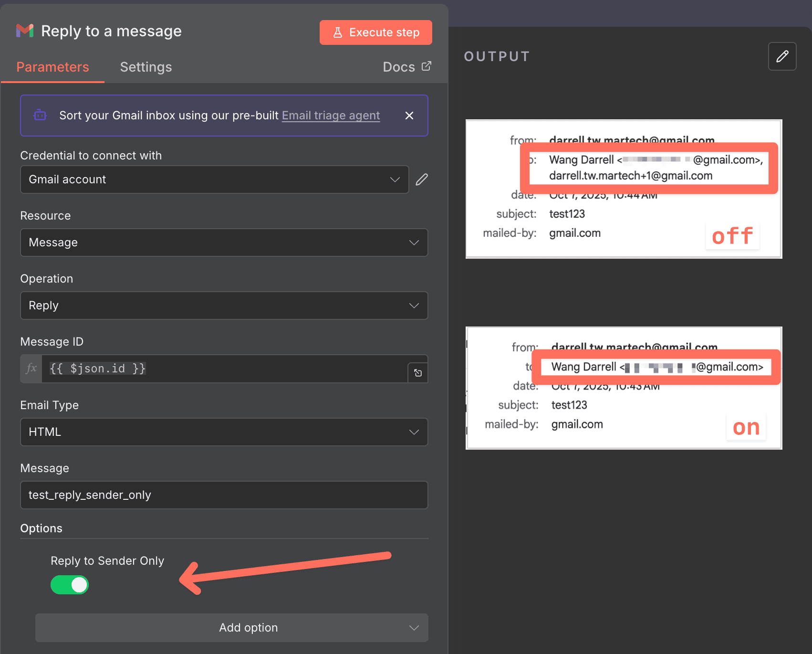Select the Parameters tab
Viewport: 812px width, 654px height.
pyautogui.click(x=52, y=67)
